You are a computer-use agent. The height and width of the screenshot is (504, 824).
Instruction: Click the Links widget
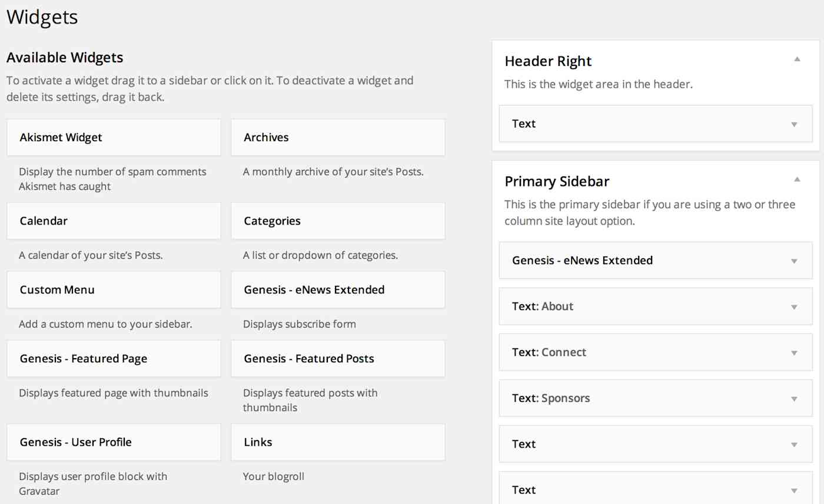pos(338,442)
